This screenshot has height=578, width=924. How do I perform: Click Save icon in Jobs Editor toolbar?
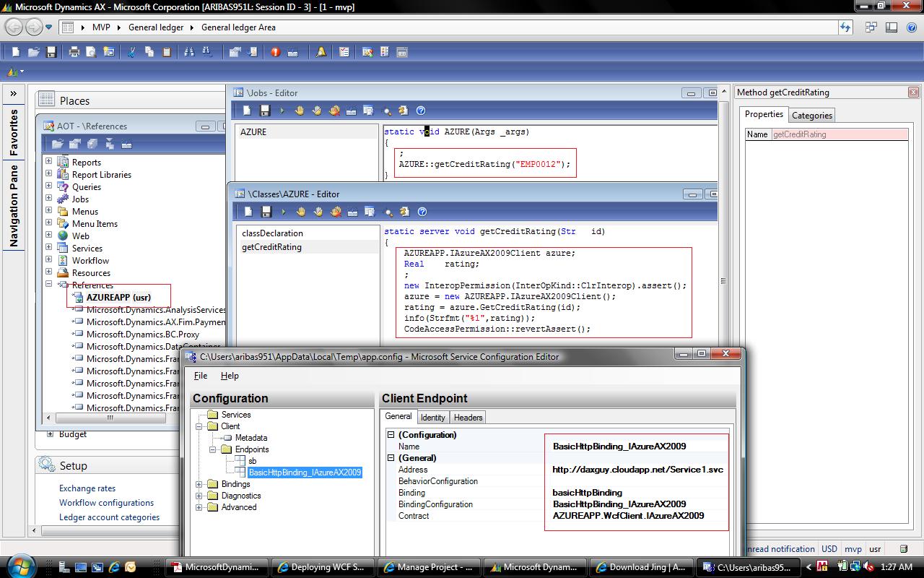(x=264, y=111)
